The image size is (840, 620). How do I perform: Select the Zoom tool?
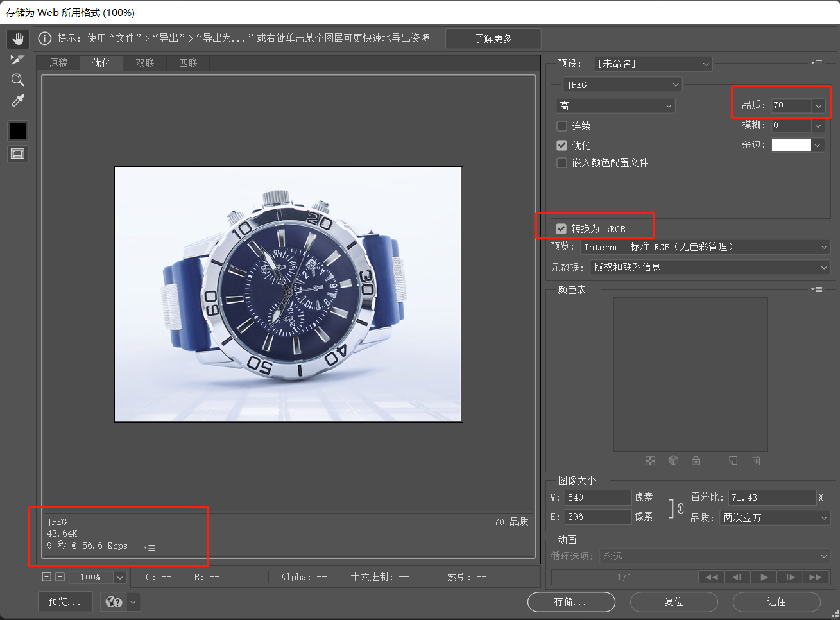[x=18, y=80]
